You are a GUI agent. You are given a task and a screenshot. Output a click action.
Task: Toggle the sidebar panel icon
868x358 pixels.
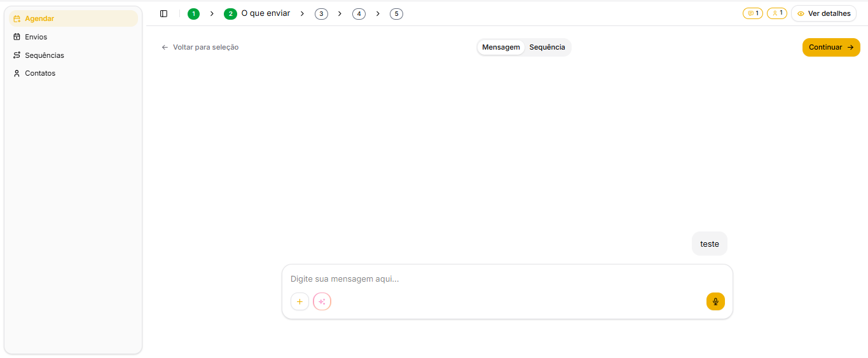click(163, 13)
